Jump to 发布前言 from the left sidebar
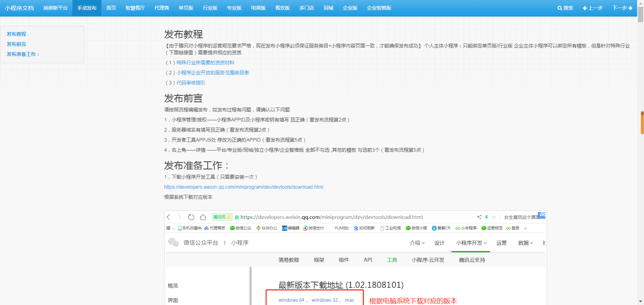Screen dimensions: 644x305 pos(17,44)
